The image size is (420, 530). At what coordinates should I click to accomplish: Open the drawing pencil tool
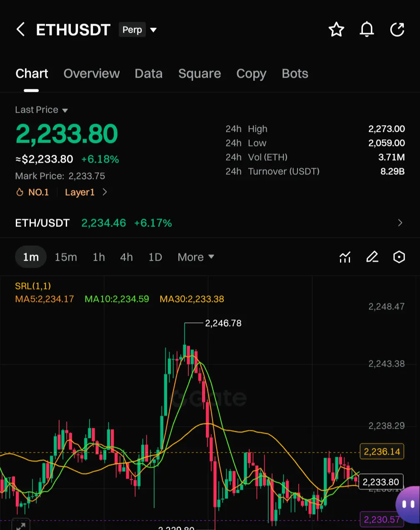372,257
